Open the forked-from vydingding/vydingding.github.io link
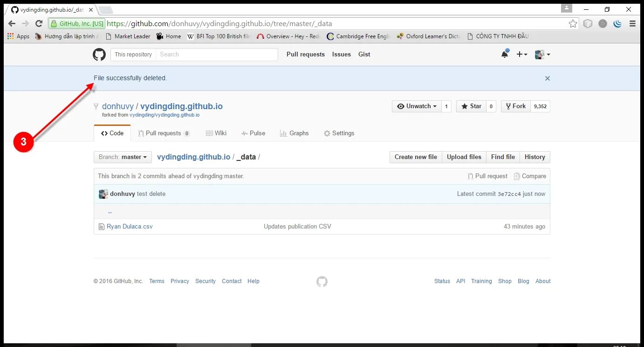644x347 pixels. pyautogui.click(x=164, y=115)
